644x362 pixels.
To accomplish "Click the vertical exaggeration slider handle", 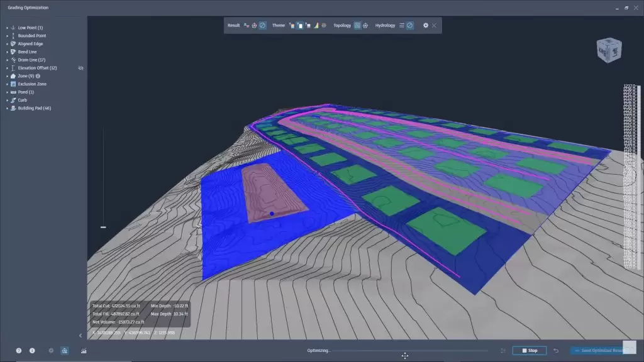I will click(103, 228).
